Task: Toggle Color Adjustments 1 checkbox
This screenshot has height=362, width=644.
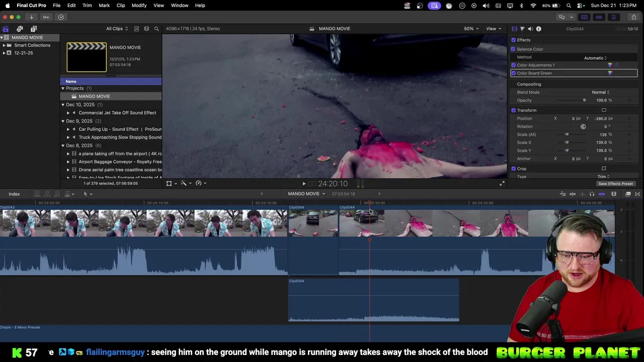Action: pos(514,65)
